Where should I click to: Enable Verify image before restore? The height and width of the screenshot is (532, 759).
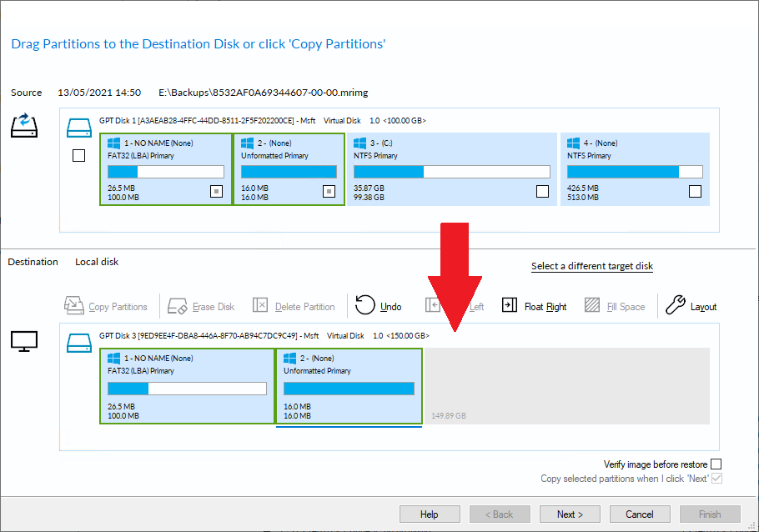716,464
